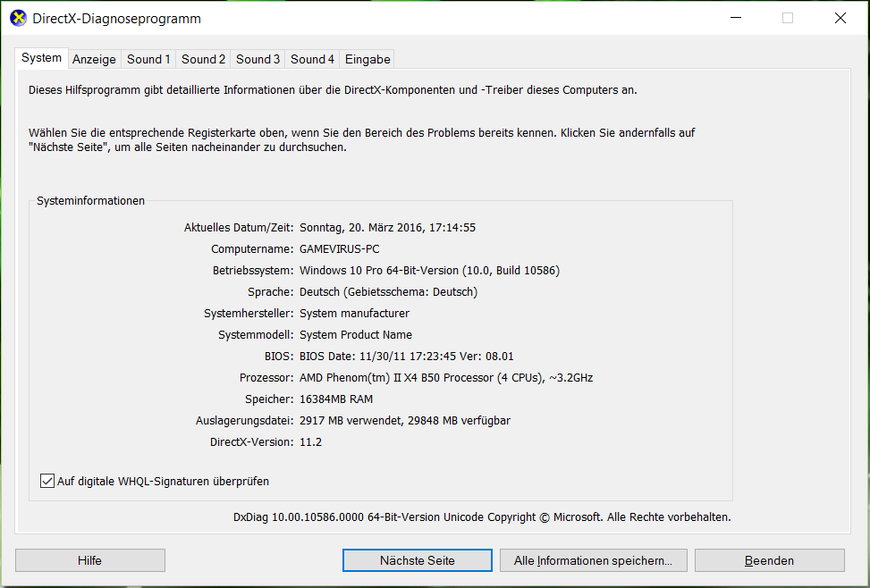Exit using the Beenden button
Screen dimensions: 870x588
tap(769, 560)
